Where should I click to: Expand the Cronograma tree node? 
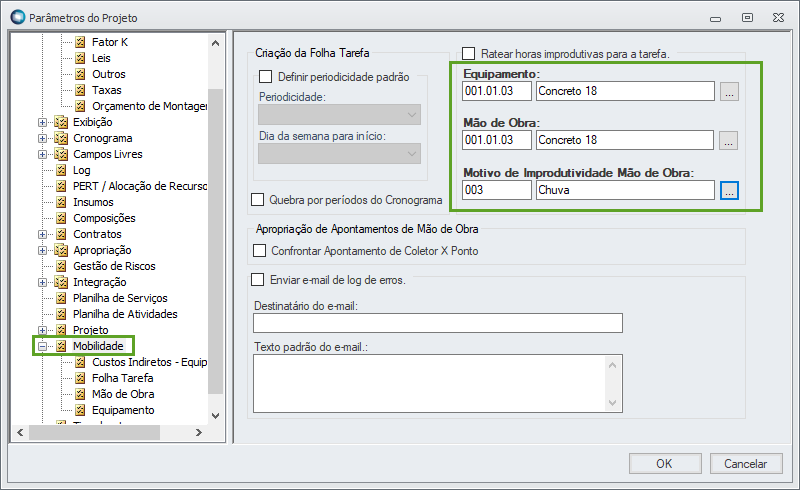tap(43, 138)
